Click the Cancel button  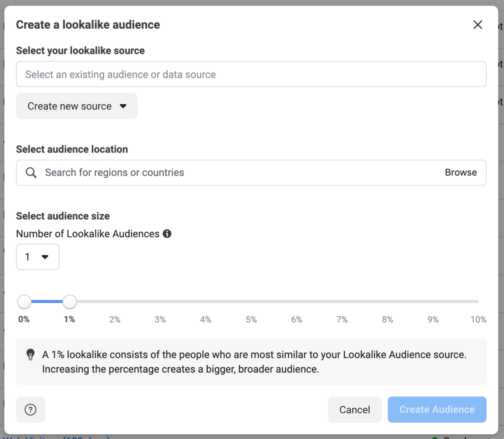354,409
